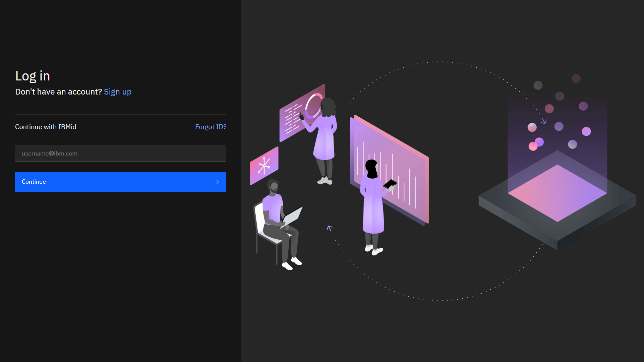The image size is (644, 362).
Task: Click the purple arrow below the bar chart woman
Action: coord(330,228)
